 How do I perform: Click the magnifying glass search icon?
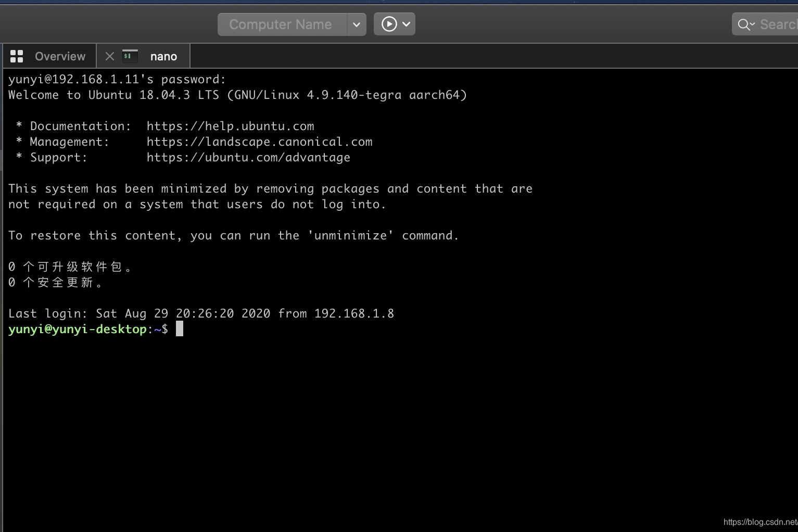tap(744, 24)
